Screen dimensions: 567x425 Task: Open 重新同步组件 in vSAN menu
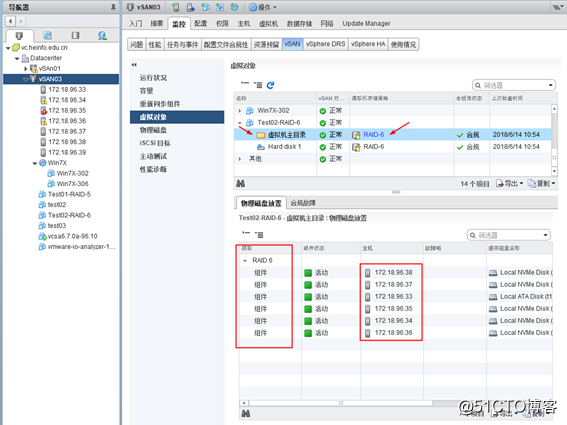tap(160, 104)
